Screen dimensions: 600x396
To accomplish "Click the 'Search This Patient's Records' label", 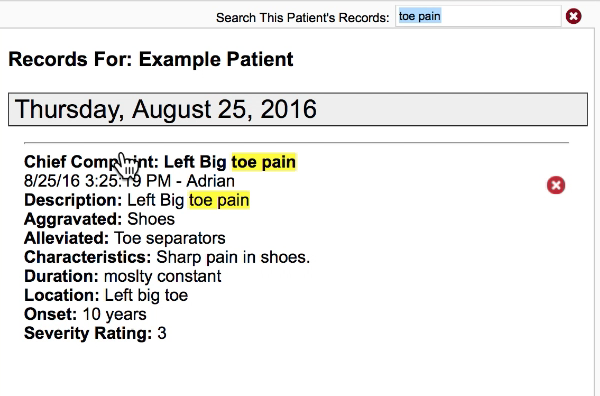I will tap(302, 18).
